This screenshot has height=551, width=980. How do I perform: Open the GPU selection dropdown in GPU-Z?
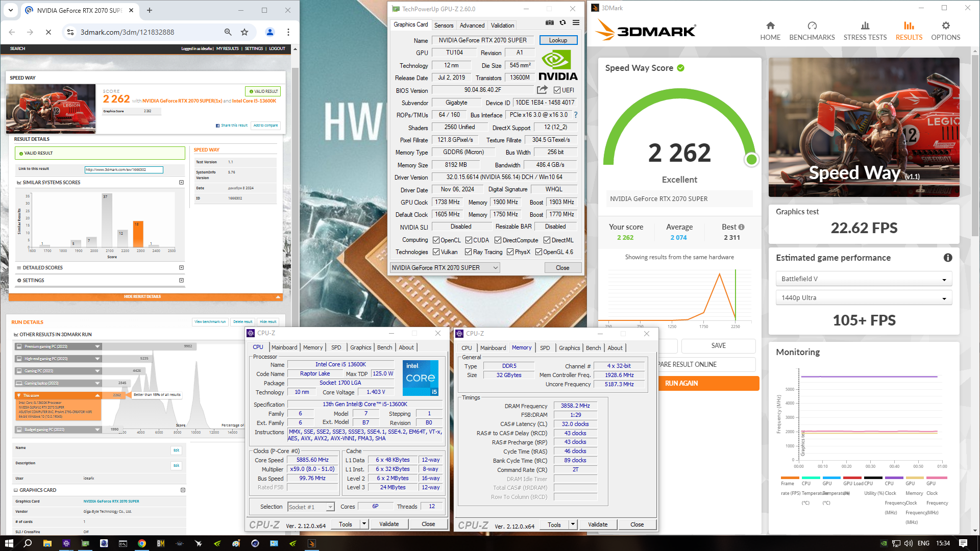click(x=445, y=268)
